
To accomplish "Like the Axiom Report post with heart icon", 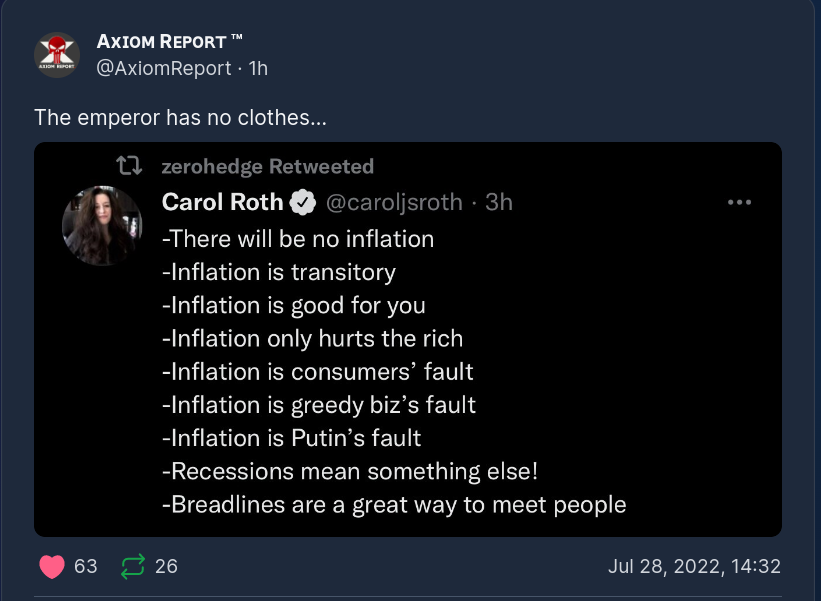I will [x=51, y=566].
